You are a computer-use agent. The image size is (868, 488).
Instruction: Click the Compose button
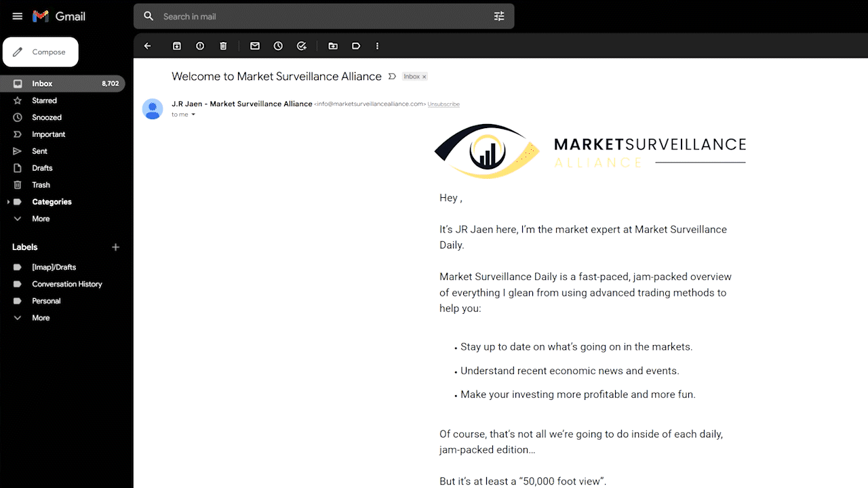[x=41, y=52]
